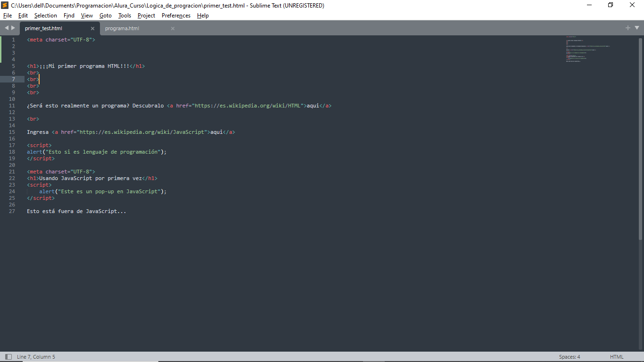Click the closing script tag on line 25
644x362 pixels.
[41, 198]
